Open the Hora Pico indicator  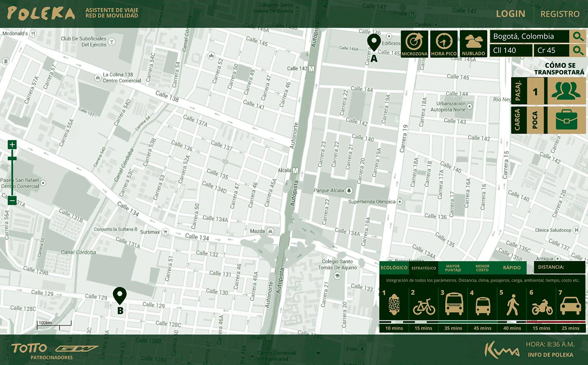tap(444, 44)
